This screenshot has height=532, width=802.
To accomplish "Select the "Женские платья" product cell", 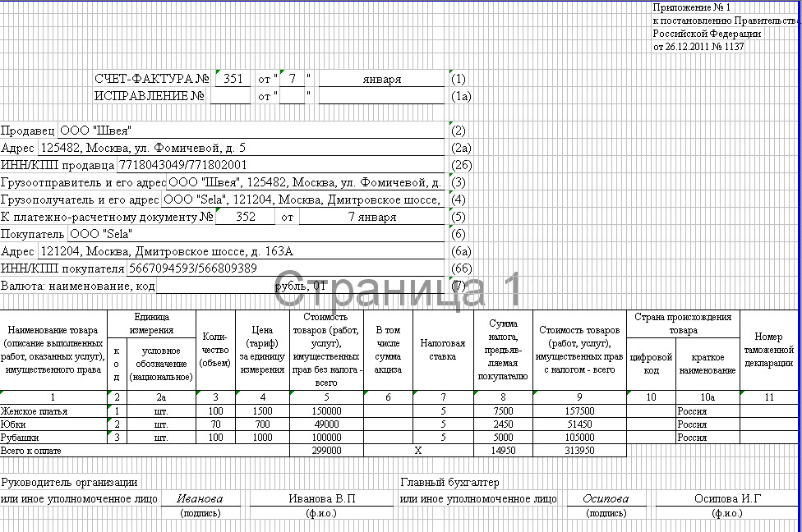I will click(53, 410).
